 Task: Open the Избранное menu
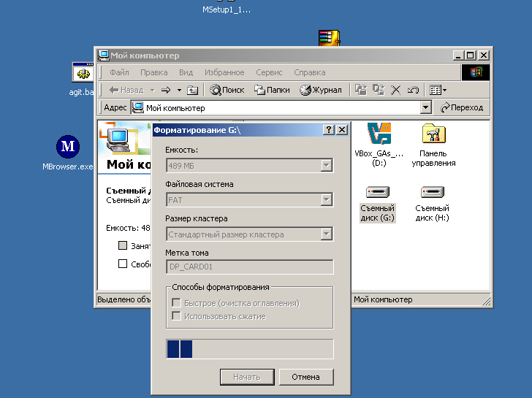coord(224,72)
